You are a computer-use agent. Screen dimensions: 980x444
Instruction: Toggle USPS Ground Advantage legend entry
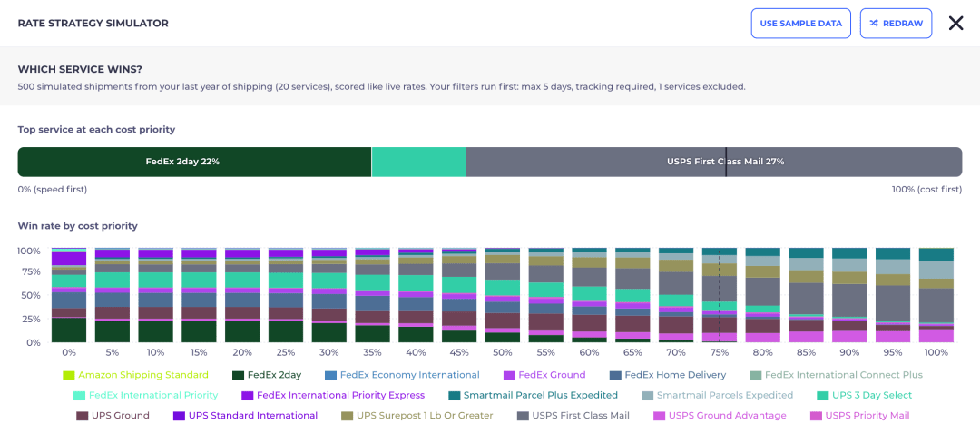pyautogui.click(x=720, y=415)
